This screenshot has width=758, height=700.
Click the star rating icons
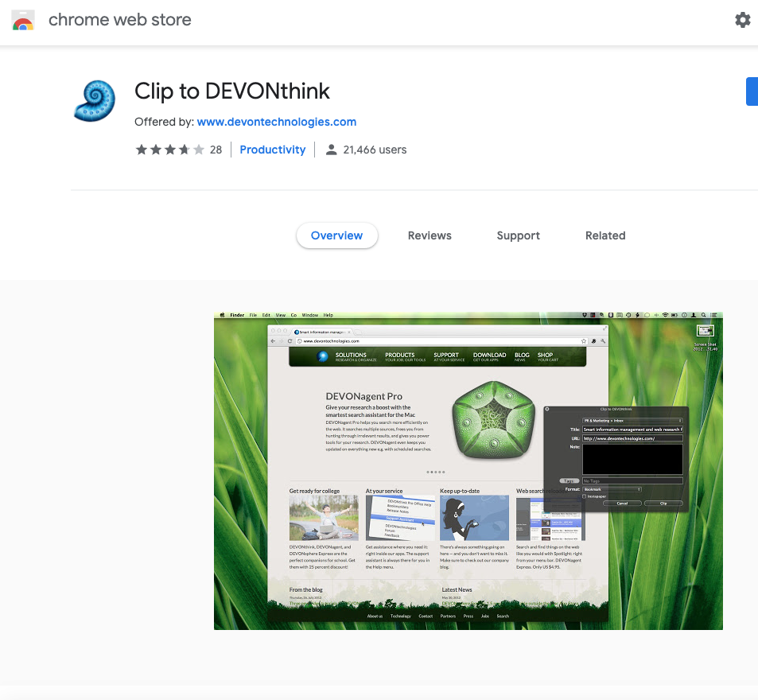point(169,150)
